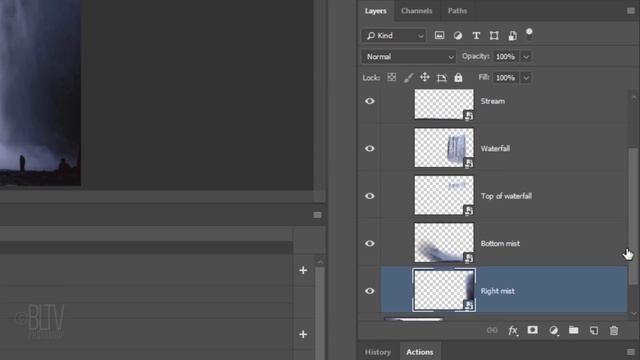
Task: Add layer style fx icon
Action: (513, 330)
